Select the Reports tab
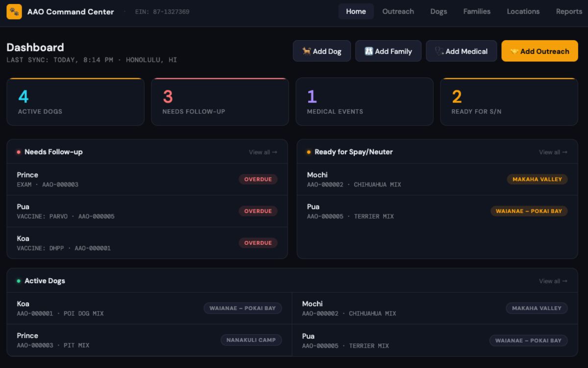This screenshot has width=588, height=368. [568, 11]
